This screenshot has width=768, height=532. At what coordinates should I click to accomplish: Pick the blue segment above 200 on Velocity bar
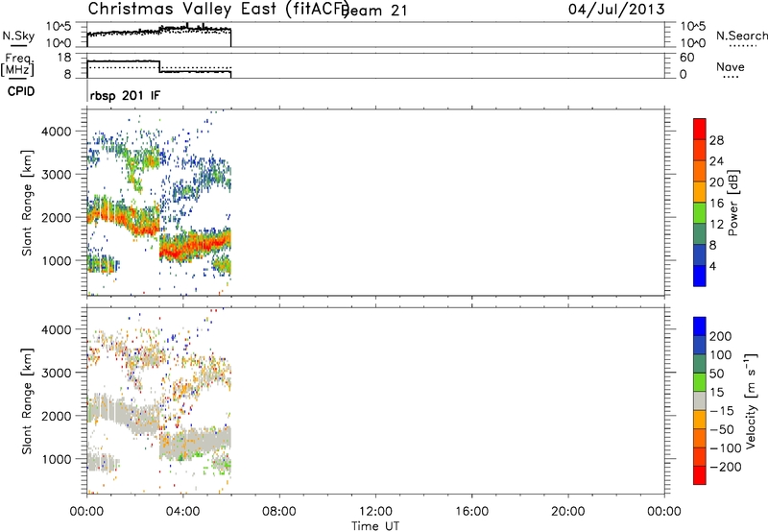pyautogui.click(x=700, y=326)
